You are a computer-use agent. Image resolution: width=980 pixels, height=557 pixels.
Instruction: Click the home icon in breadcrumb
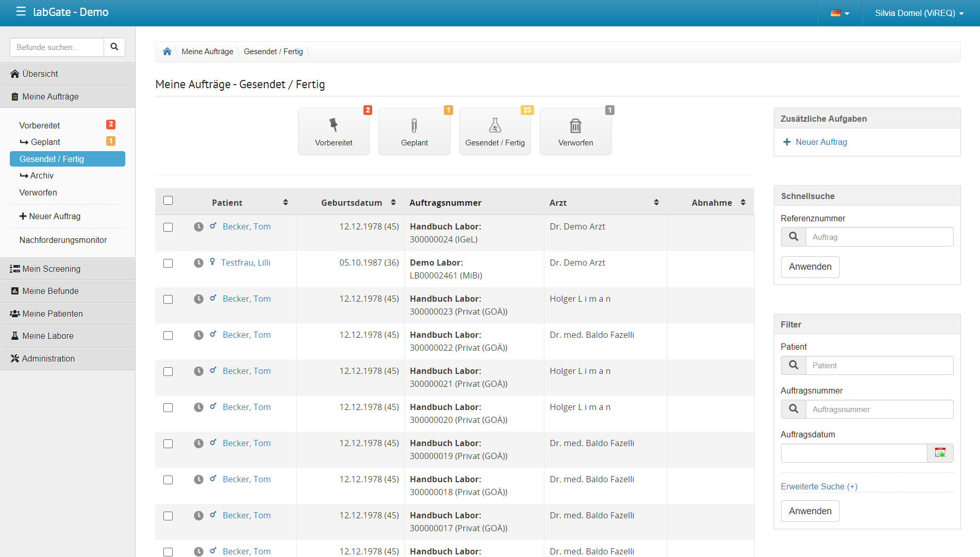(x=167, y=52)
